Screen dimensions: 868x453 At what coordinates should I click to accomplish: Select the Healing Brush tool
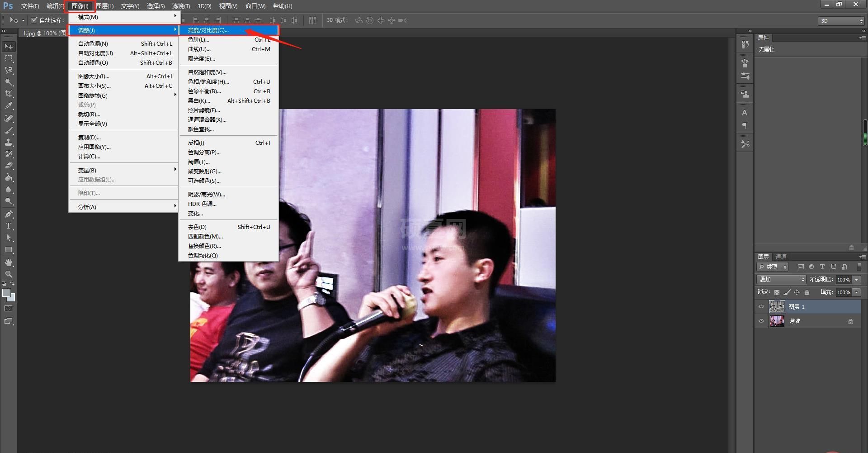point(9,119)
